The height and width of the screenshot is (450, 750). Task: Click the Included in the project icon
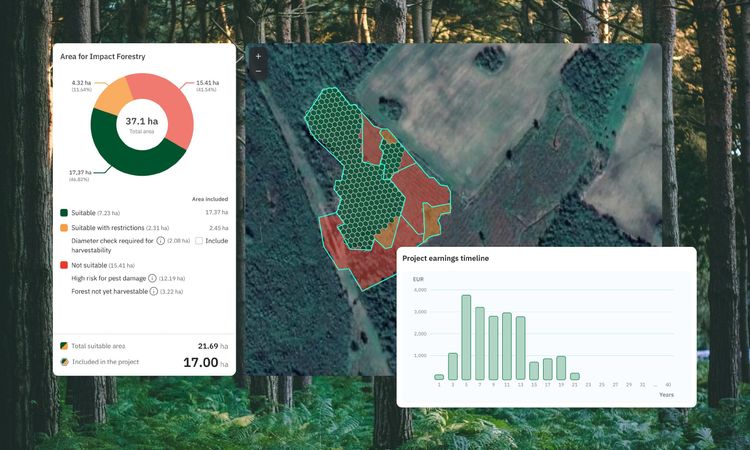click(x=64, y=361)
